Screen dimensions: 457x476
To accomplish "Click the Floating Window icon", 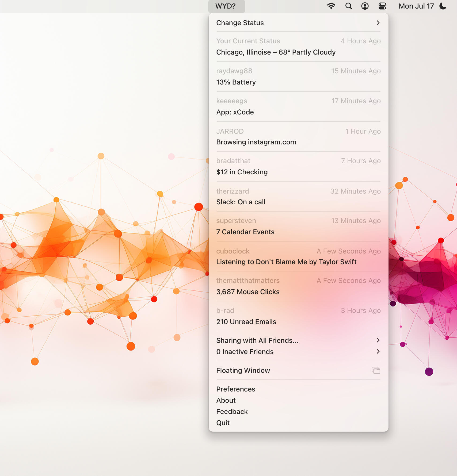I will click(x=376, y=370).
